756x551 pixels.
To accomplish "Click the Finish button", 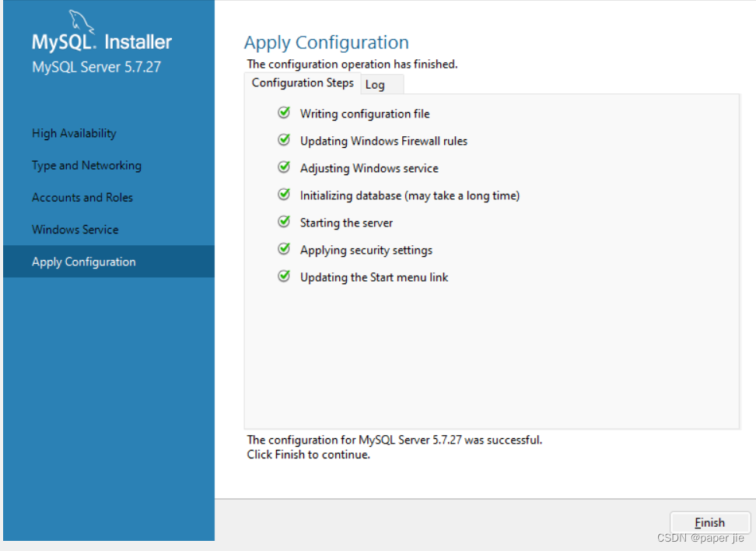I will click(709, 522).
